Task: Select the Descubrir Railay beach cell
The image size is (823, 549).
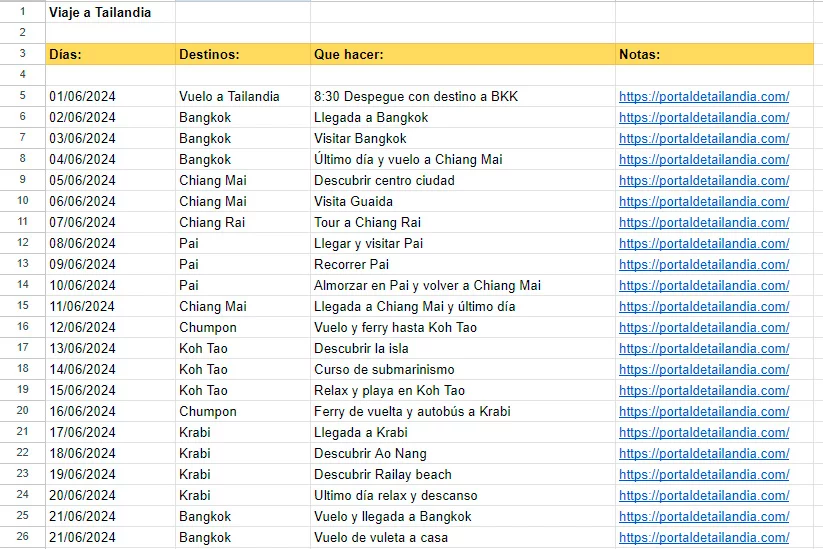Action: 462,474
